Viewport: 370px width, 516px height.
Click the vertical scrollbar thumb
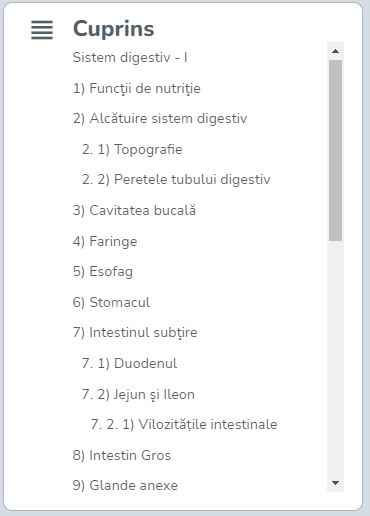pos(335,150)
